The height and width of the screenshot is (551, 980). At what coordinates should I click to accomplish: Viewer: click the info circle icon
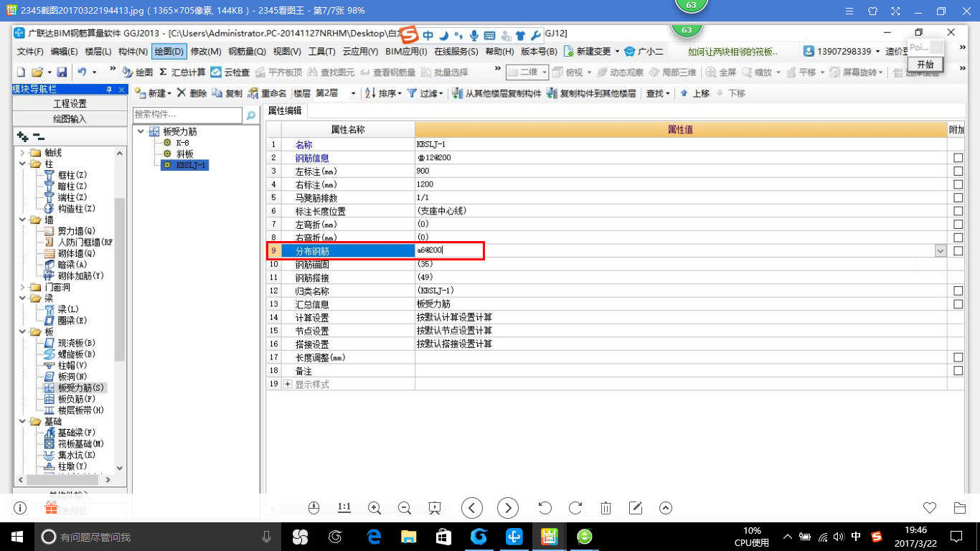click(x=20, y=508)
